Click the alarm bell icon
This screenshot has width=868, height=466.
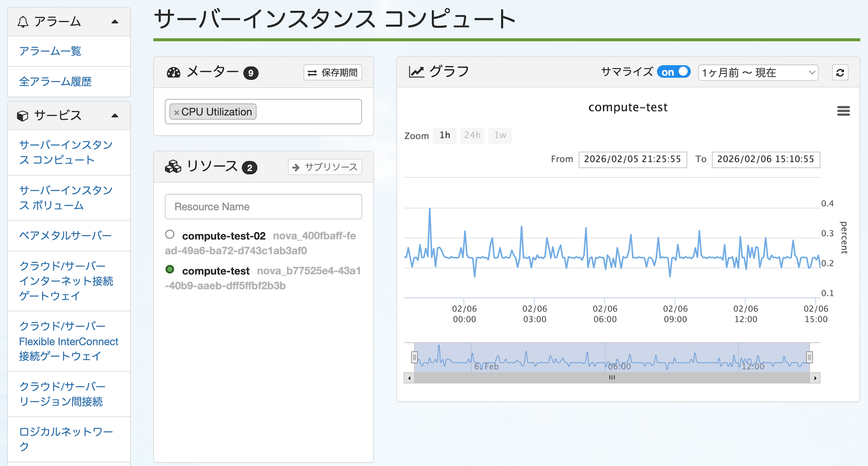tap(23, 22)
